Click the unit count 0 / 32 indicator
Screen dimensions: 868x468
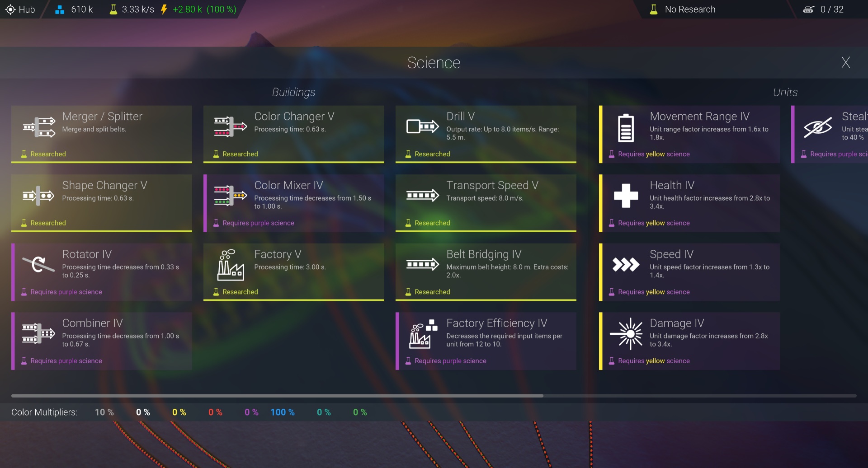pyautogui.click(x=823, y=9)
